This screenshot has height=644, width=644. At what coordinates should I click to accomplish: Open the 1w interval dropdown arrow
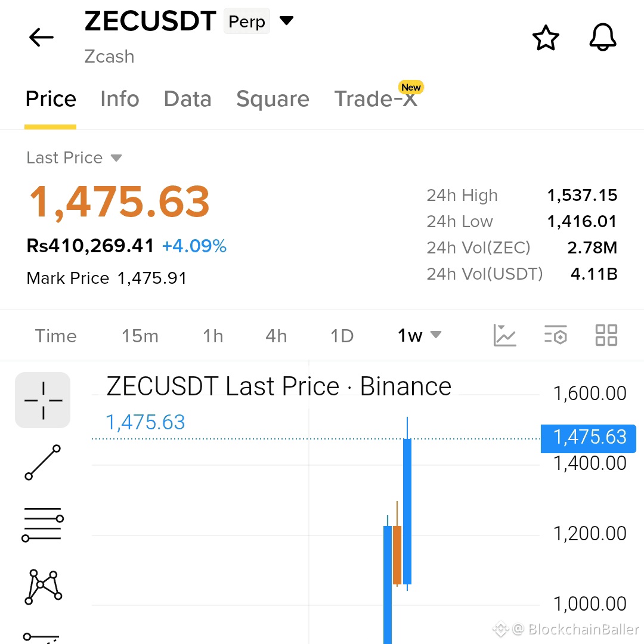[x=436, y=335]
